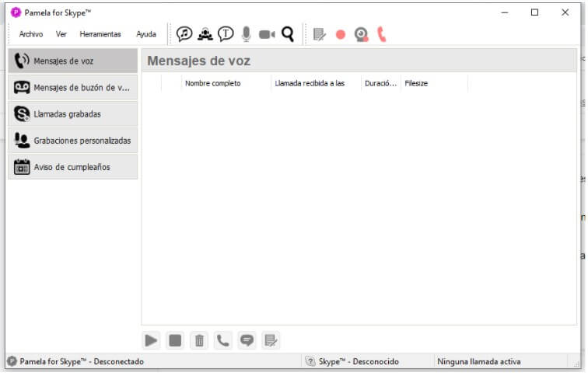Click the webcam recording toolbar icon
This screenshot has width=588, height=376.
click(x=362, y=35)
